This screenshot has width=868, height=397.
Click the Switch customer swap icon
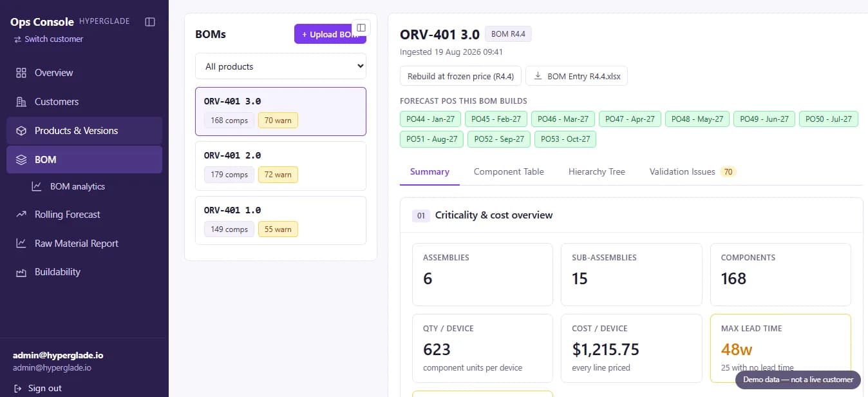point(17,39)
